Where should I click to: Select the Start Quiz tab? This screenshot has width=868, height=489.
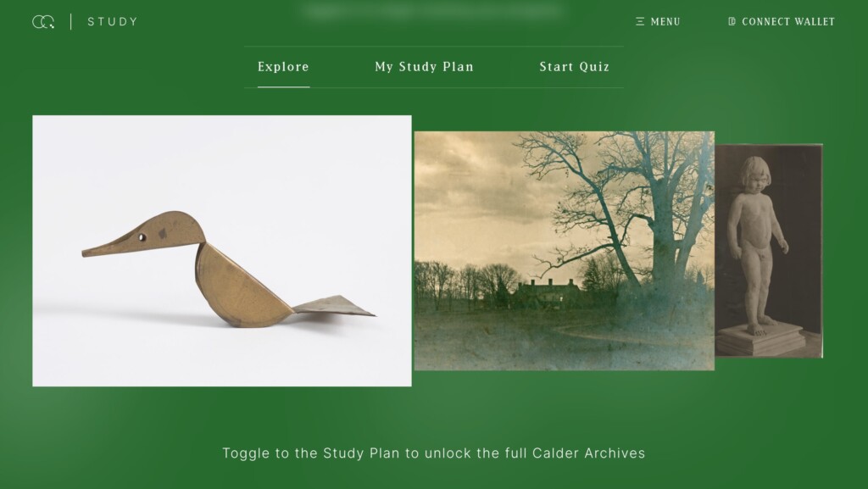[575, 67]
